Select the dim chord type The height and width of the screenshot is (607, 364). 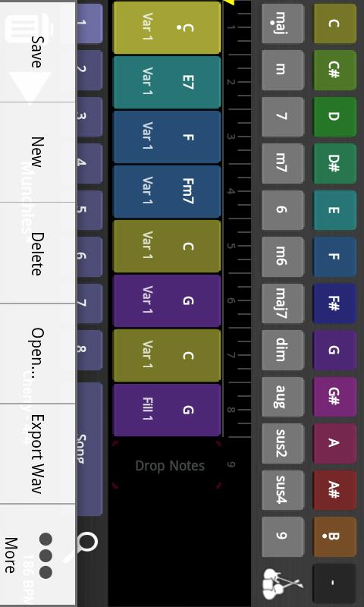coord(282,350)
